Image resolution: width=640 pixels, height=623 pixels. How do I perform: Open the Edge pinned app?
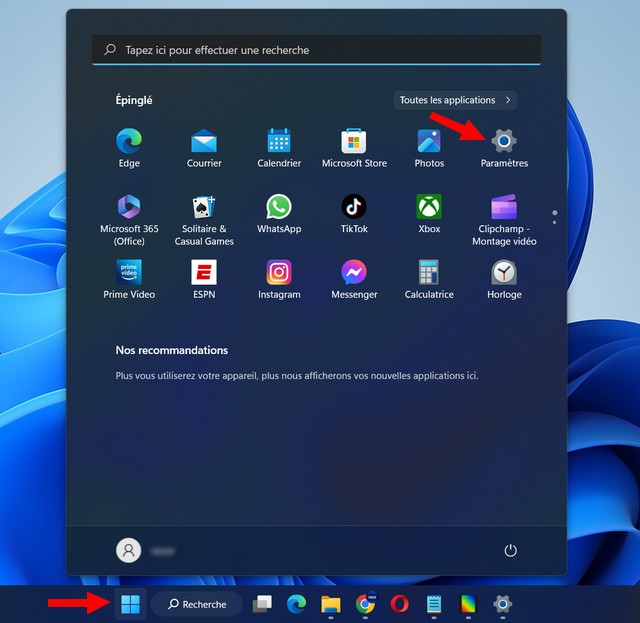(x=129, y=148)
